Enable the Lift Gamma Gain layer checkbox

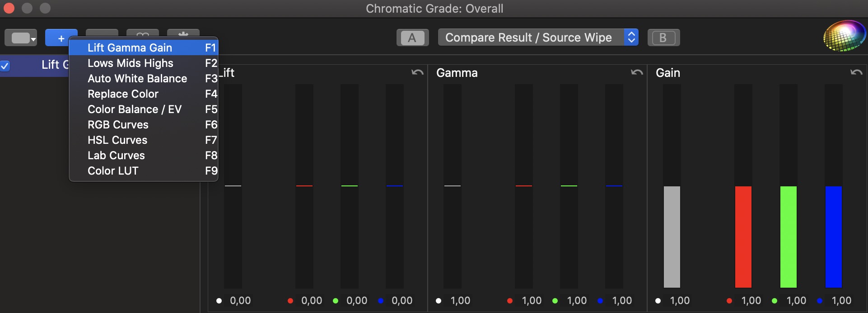pyautogui.click(x=5, y=66)
